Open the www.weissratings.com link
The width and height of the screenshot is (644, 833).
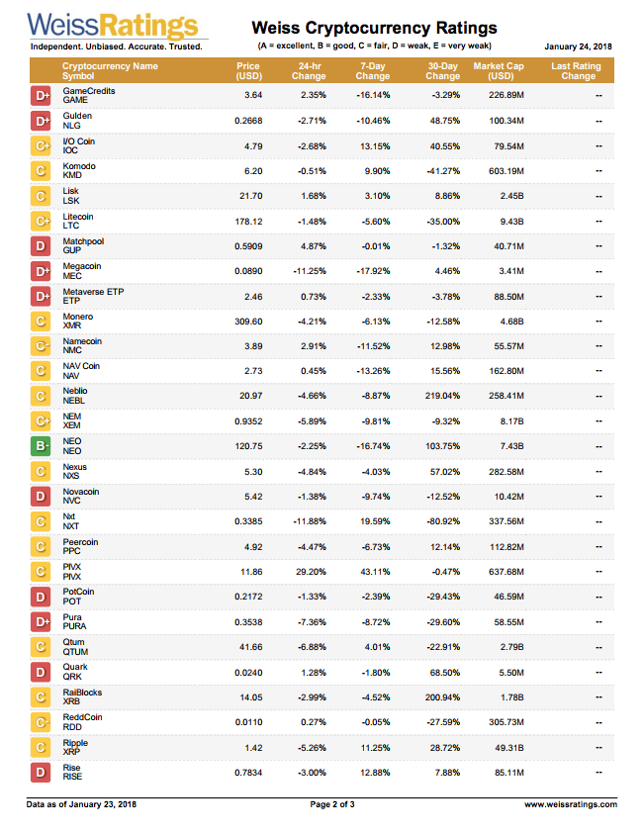click(570, 804)
